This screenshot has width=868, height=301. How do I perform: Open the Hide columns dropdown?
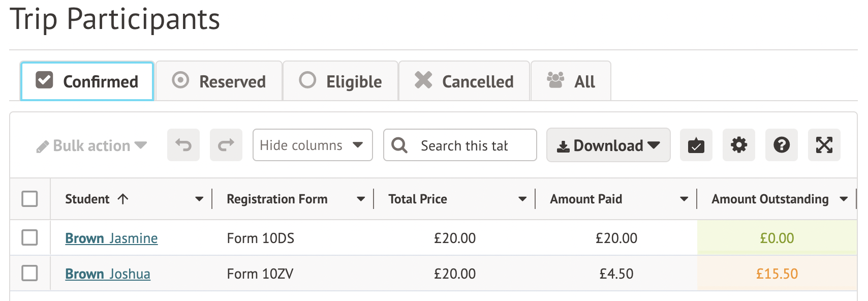[x=312, y=145]
